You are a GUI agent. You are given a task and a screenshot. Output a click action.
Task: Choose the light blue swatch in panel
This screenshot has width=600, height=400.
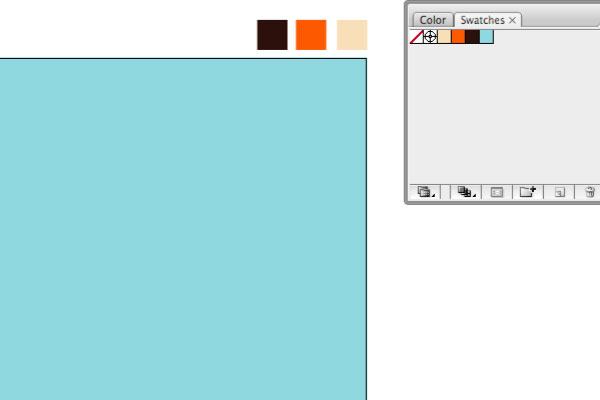tap(486, 37)
